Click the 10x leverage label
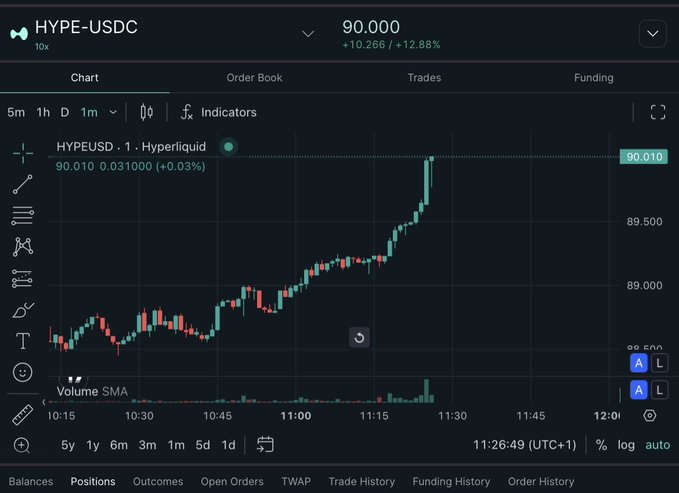679x493 pixels. click(42, 47)
